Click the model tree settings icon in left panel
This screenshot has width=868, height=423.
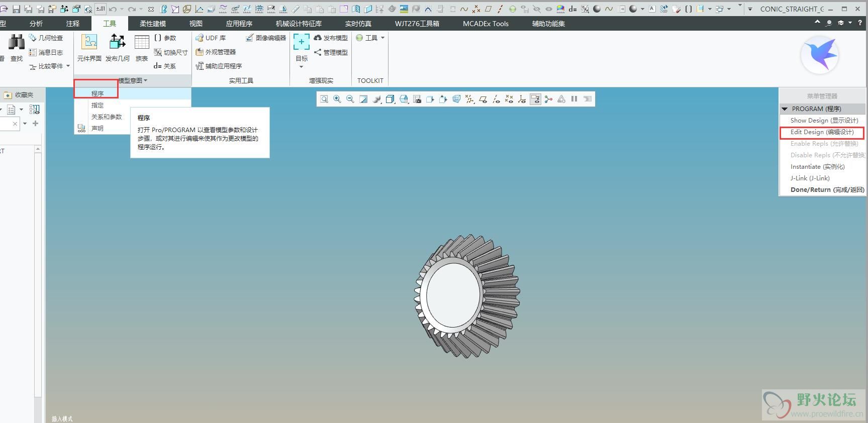point(12,110)
